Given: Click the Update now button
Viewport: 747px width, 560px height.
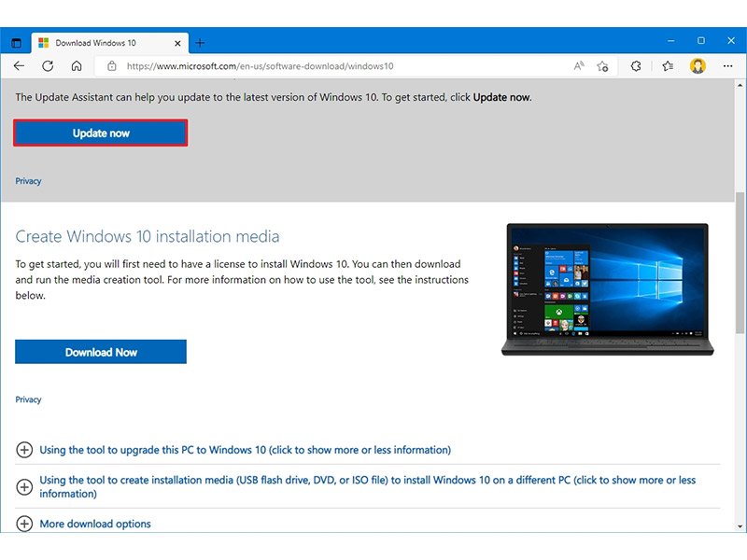Looking at the screenshot, I should coord(101,133).
